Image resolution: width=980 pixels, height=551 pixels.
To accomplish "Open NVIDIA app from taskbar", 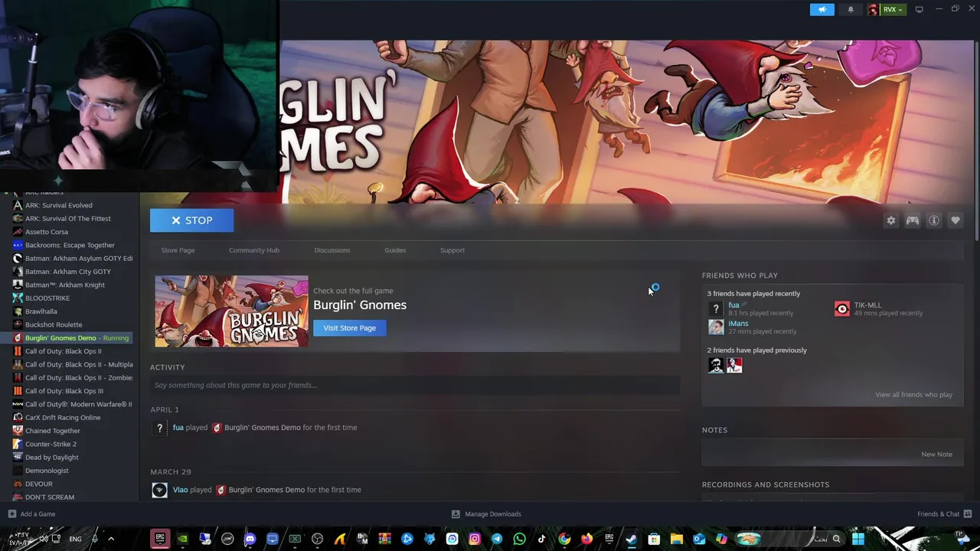I will pyautogui.click(x=182, y=539).
